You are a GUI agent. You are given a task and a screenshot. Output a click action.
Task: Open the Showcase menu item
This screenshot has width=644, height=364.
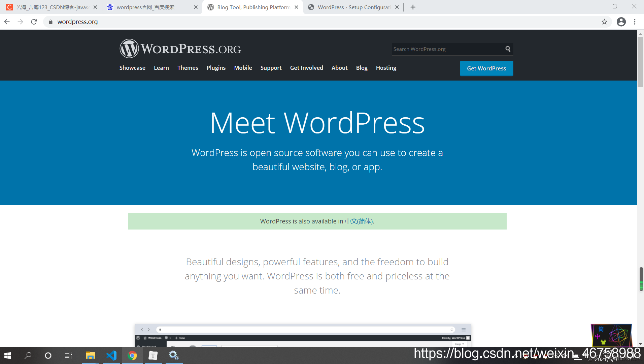132,68
